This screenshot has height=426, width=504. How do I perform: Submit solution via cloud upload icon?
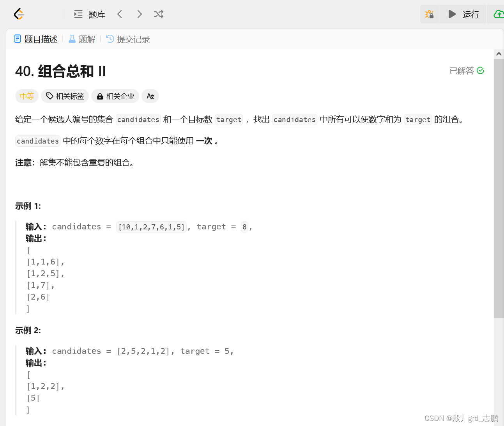499,14
